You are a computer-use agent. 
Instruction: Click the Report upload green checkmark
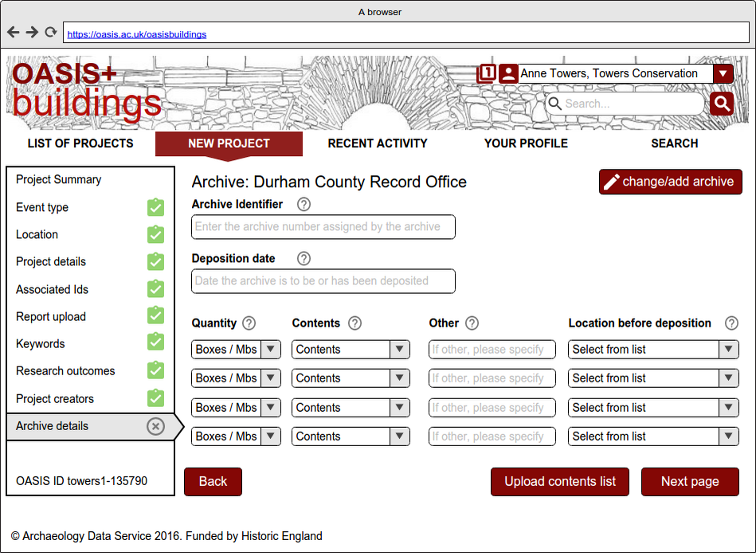tap(155, 316)
